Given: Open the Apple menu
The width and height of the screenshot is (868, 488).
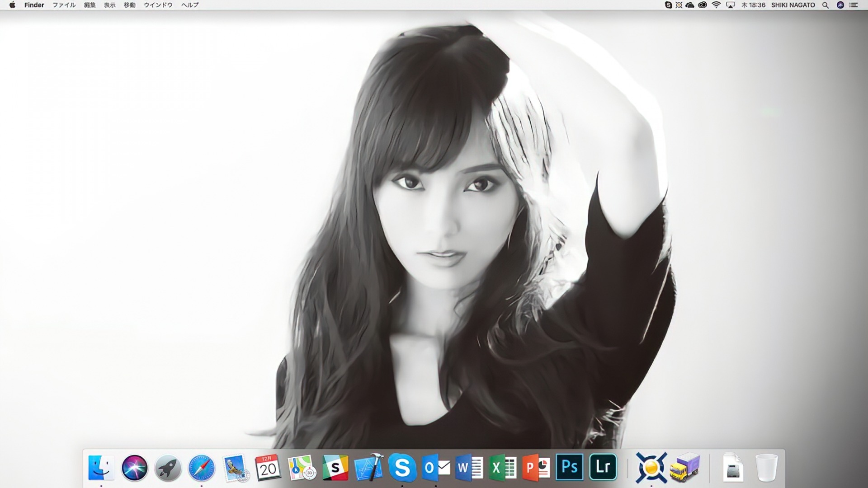Looking at the screenshot, I should pos(12,5).
